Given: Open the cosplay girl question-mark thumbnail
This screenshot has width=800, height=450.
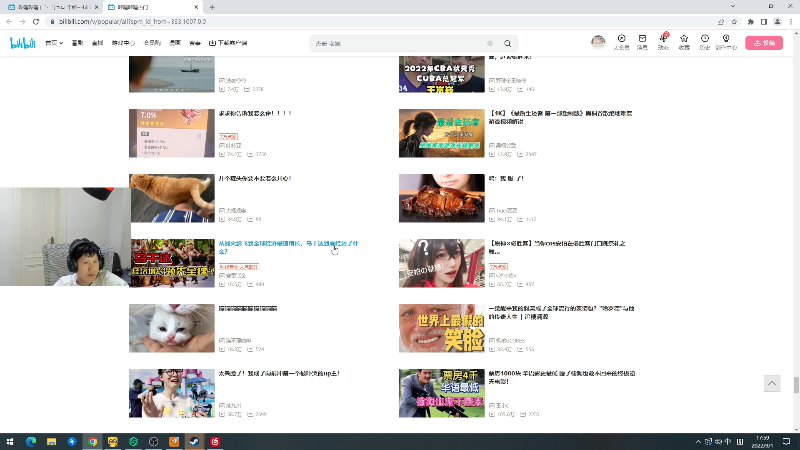Looking at the screenshot, I should click(442, 263).
